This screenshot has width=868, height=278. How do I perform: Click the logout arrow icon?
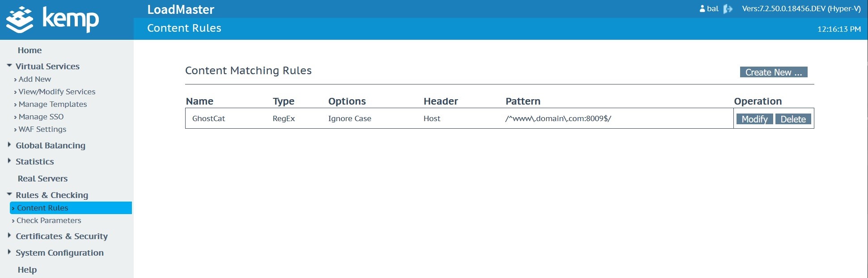coord(728,9)
